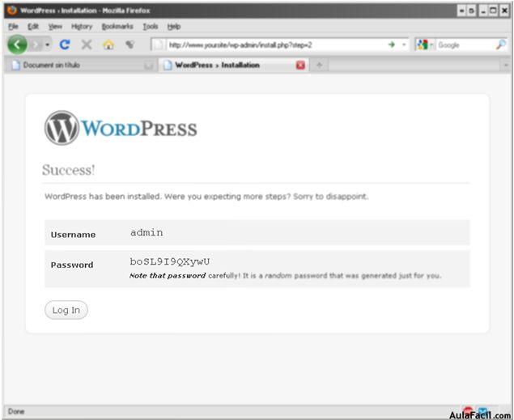This screenshot has height=420, width=514.
Task: Click the magnifier search icon
Action: (501, 45)
